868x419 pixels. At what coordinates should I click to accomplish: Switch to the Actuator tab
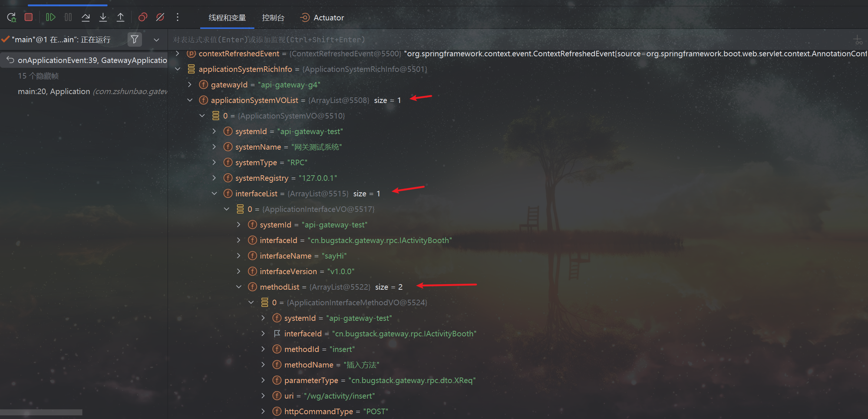[322, 18]
